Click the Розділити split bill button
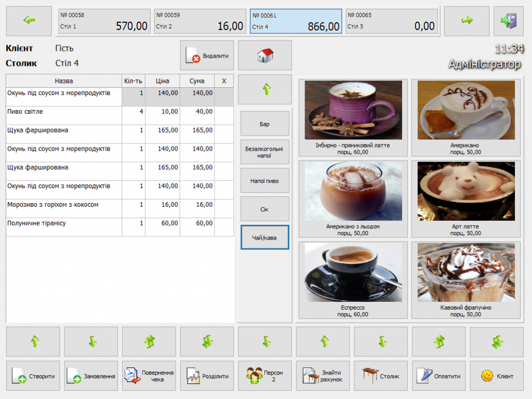 click(x=207, y=376)
